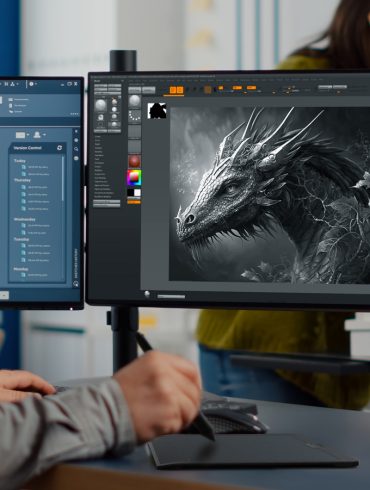The image size is (370, 490).
Task: Choose the red material sphere
Action: [134, 162]
